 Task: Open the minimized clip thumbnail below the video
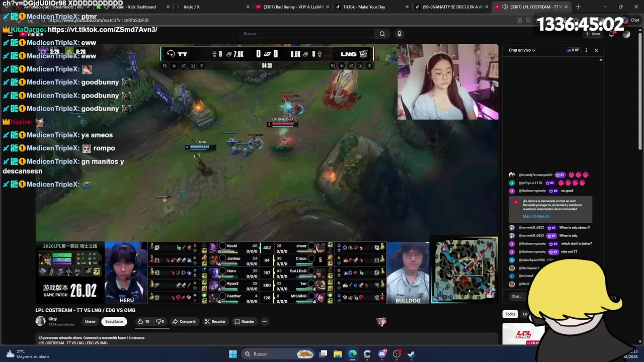381,322
